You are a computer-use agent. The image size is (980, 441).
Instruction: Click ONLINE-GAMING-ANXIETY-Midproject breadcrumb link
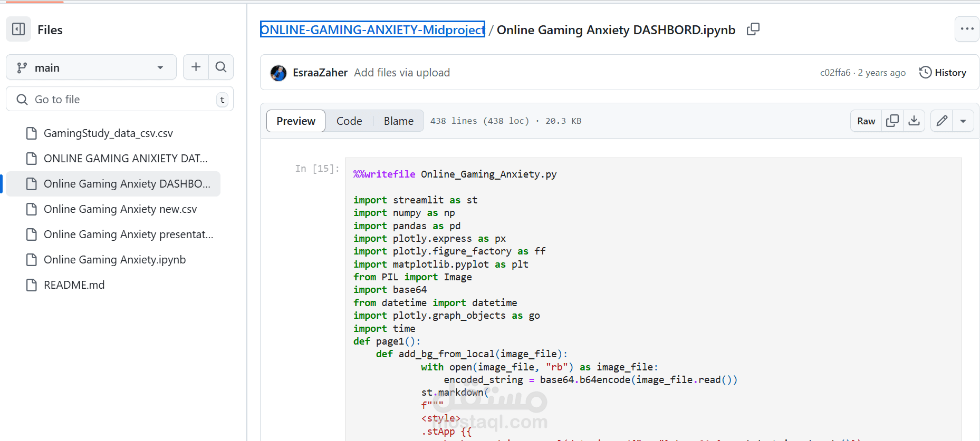pyautogui.click(x=372, y=30)
